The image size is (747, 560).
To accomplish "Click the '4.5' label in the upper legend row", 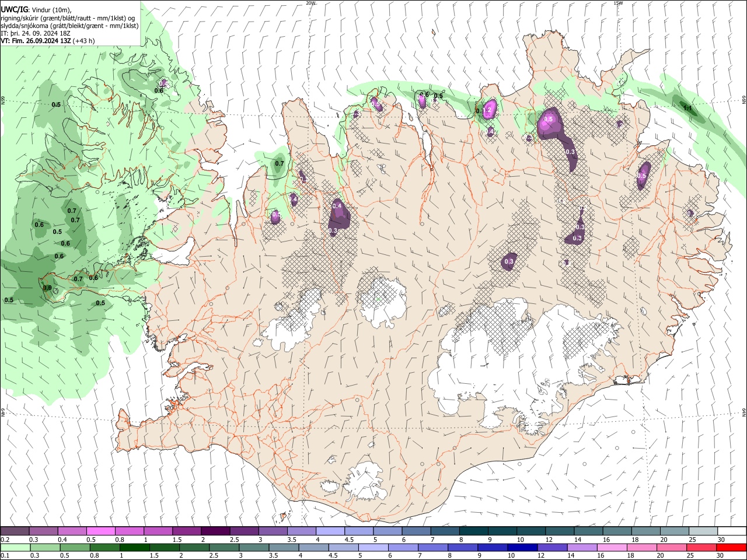I will tap(349, 540).
